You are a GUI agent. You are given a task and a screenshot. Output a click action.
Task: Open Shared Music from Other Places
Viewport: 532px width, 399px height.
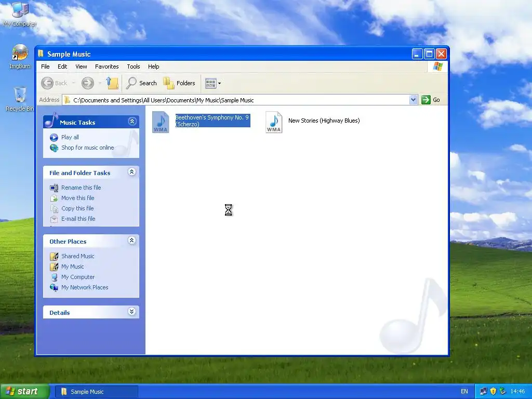[78, 256]
